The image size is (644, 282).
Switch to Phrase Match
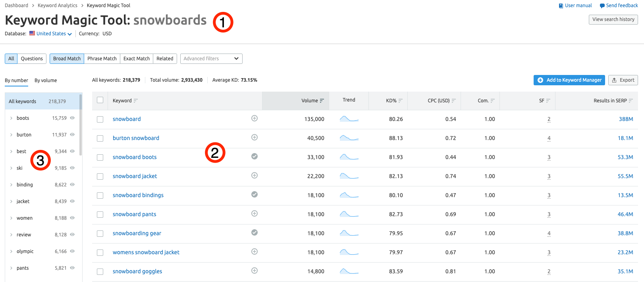point(102,59)
